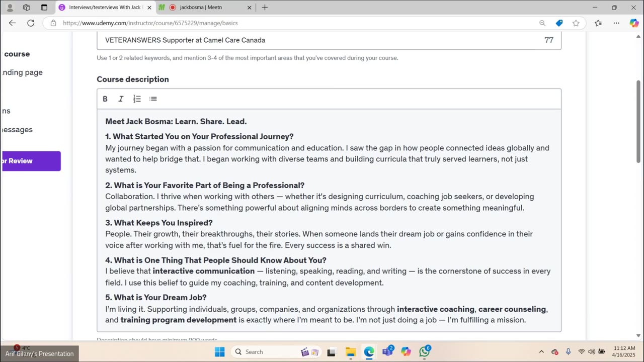Click the scrollbar down arrow
The image size is (644, 362).
[639, 336]
